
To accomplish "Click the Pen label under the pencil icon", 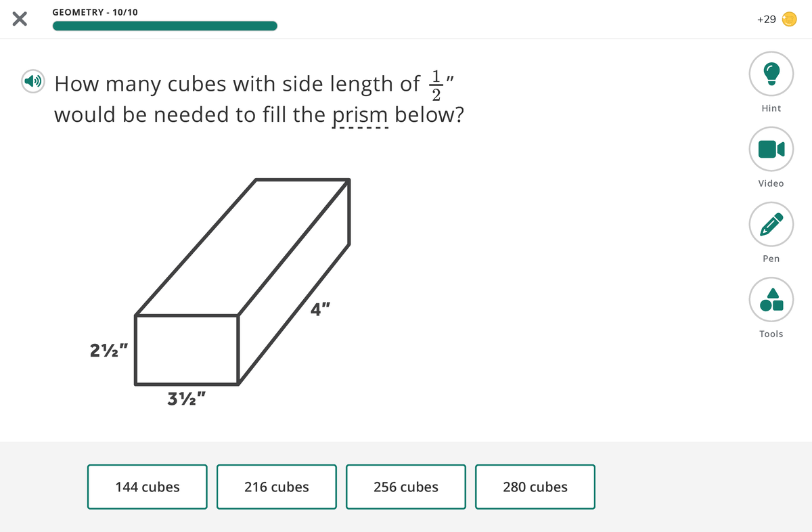I will 771,258.
